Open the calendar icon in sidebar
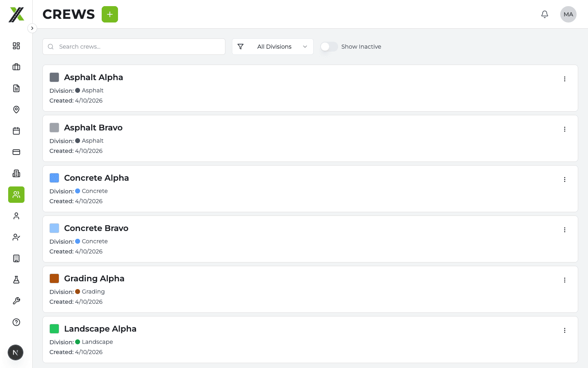 point(16,131)
